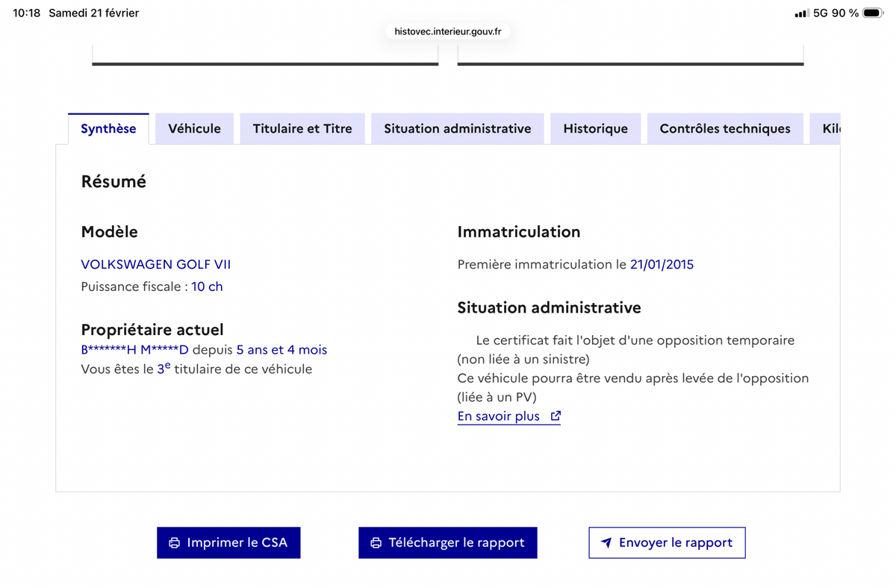Screen dimensions: 896x588
Task: Tap Samedi 21 février date in status bar
Action: coord(93,13)
